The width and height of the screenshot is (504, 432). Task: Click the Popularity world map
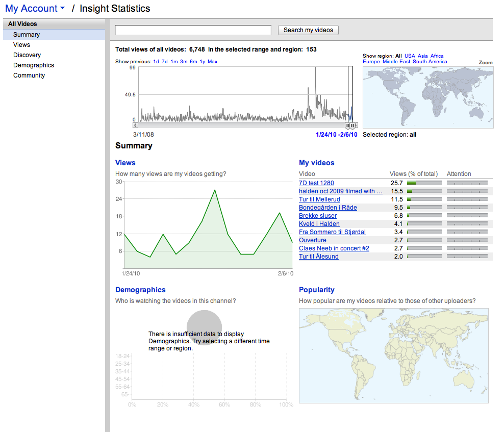(x=393, y=355)
